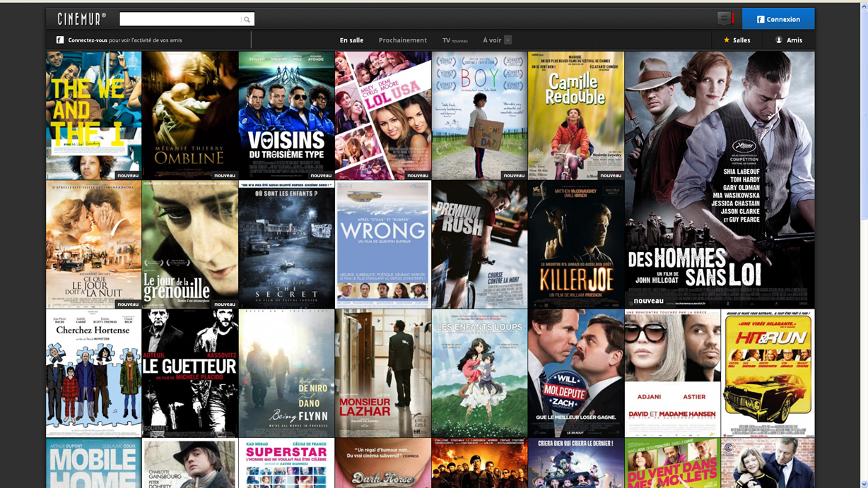The height and width of the screenshot is (488, 868).
Task: Expand the À voir dropdown arrow
Action: [x=508, y=40]
